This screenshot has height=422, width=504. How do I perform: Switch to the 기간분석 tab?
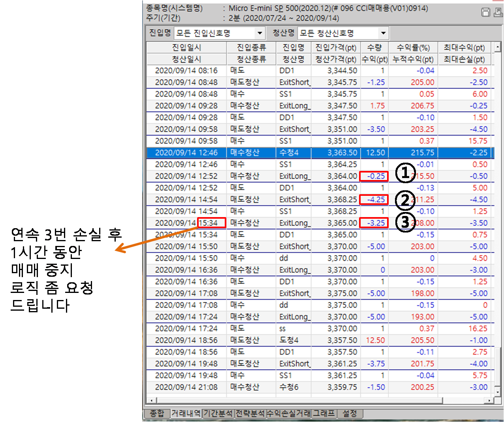[x=218, y=413]
